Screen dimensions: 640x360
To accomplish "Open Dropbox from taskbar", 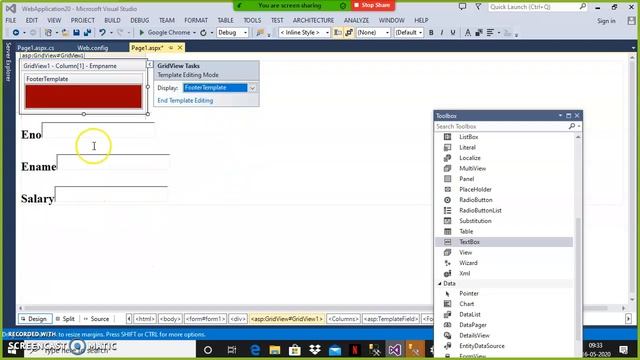I will click(x=315, y=350).
